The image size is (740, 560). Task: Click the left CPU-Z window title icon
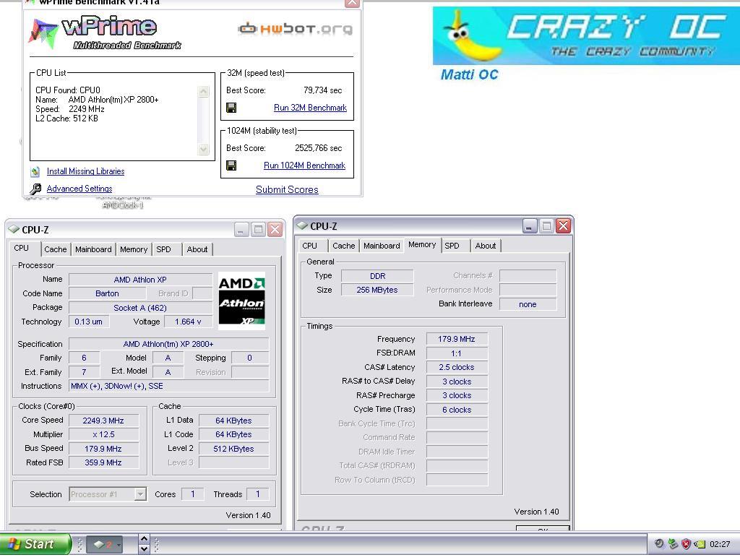(x=14, y=229)
